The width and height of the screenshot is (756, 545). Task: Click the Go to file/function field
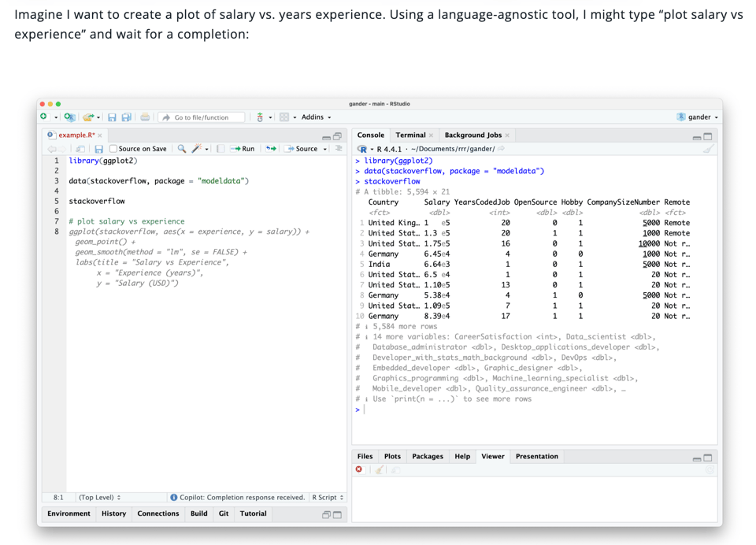point(202,117)
